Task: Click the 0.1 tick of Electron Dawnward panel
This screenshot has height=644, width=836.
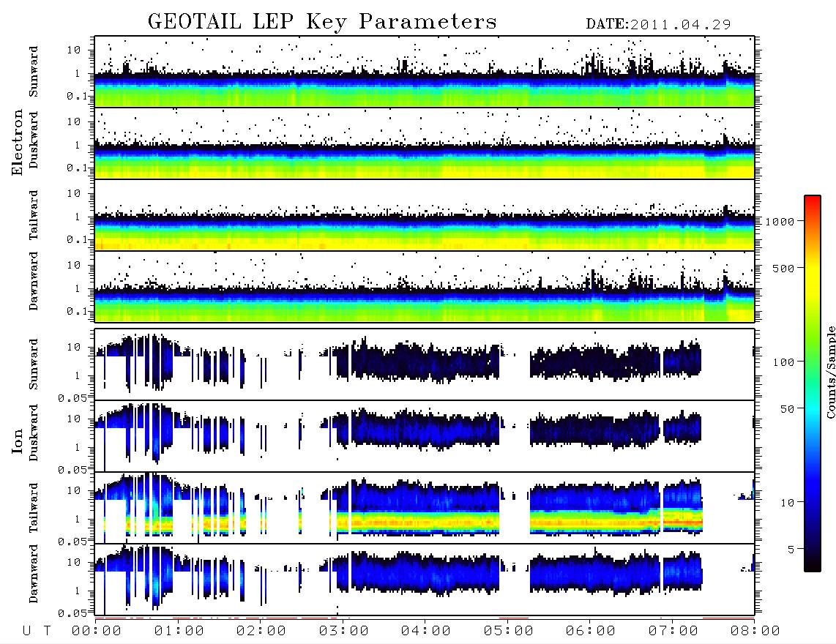Action: point(77,311)
